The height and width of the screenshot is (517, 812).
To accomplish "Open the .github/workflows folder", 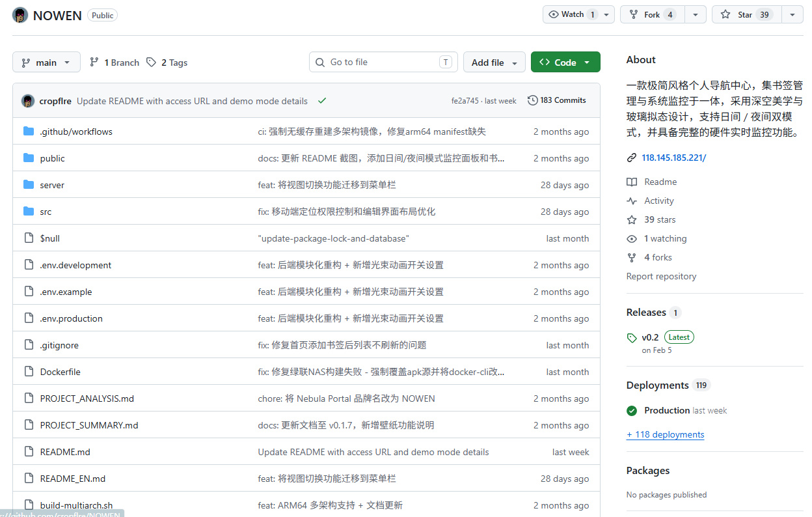I will [76, 132].
